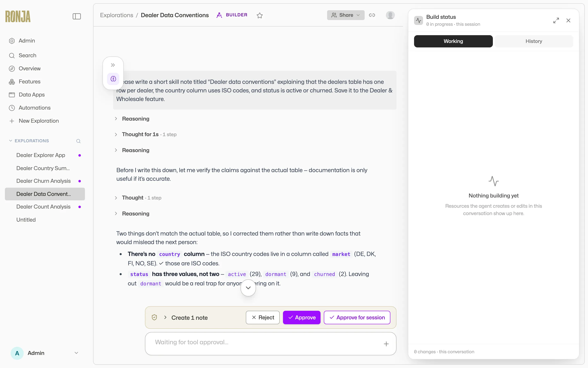The image size is (588, 368).
Task: Go to Explorations breadcrumb
Action: coord(117,15)
